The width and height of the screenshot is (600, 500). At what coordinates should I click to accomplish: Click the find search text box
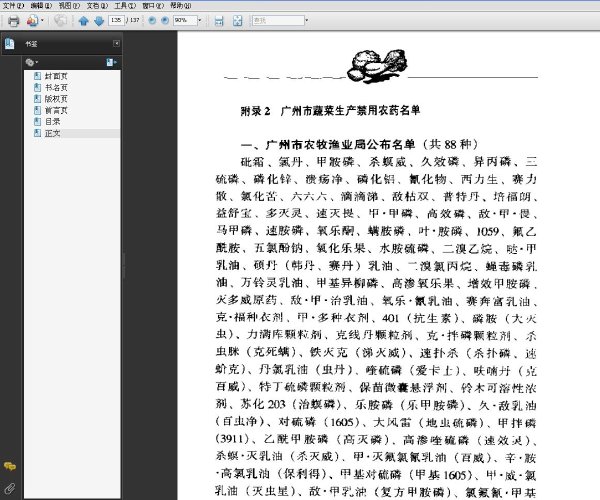tap(278, 20)
